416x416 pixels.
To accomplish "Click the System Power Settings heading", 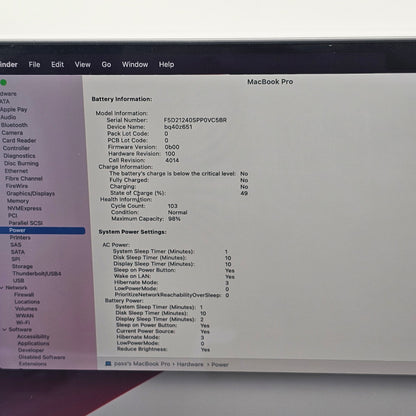I will [133, 232].
